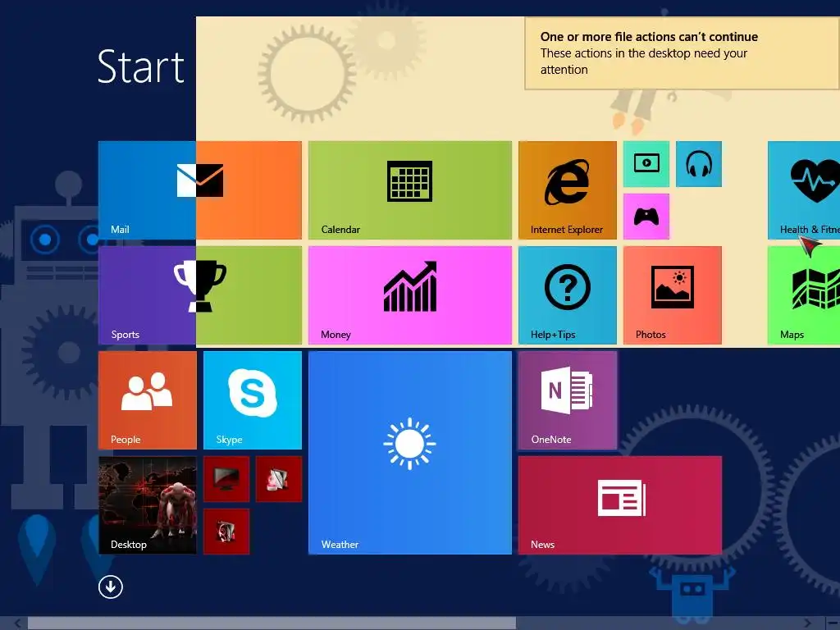Image resolution: width=840 pixels, height=630 pixels.
Task: Click the small red tile right of monitor tile
Action: coord(279,479)
